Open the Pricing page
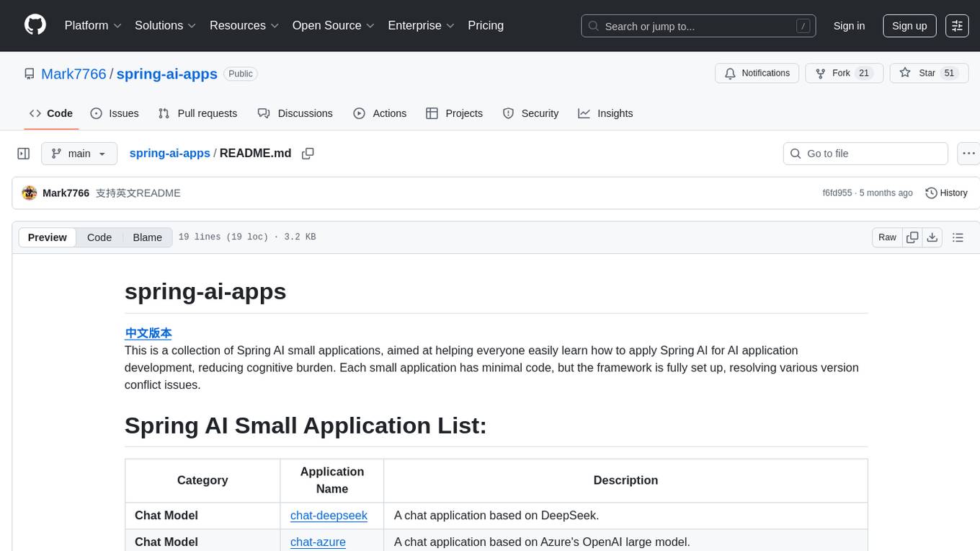This screenshot has height=551, width=980. point(486,25)
